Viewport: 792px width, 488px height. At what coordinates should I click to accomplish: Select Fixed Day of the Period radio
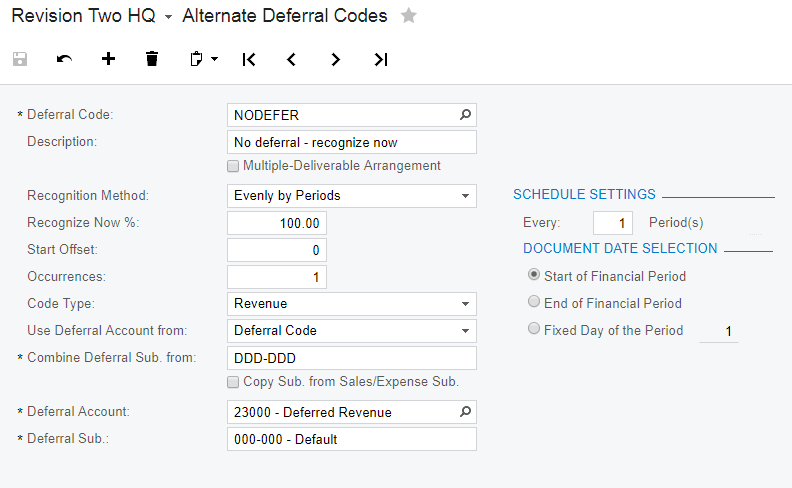point(533,328)
